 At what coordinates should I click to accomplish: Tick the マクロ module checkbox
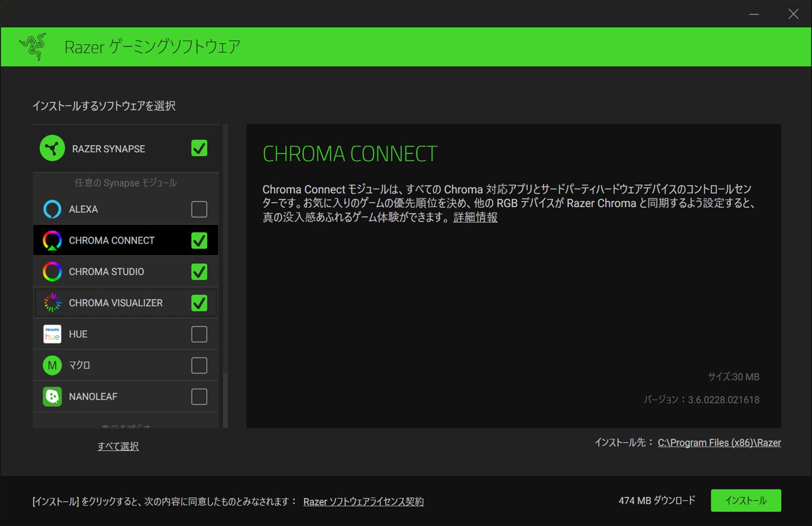pyautogui.click(x=199, y=365)
